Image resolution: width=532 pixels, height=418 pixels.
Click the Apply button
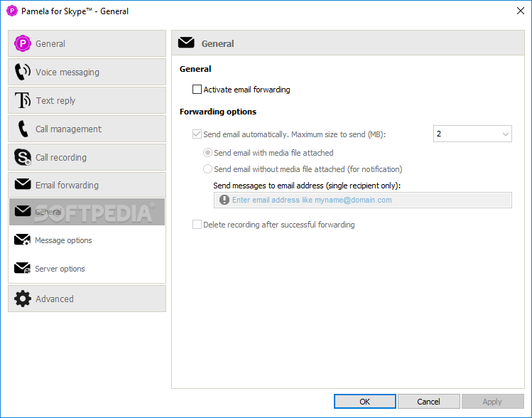[492, 402]
